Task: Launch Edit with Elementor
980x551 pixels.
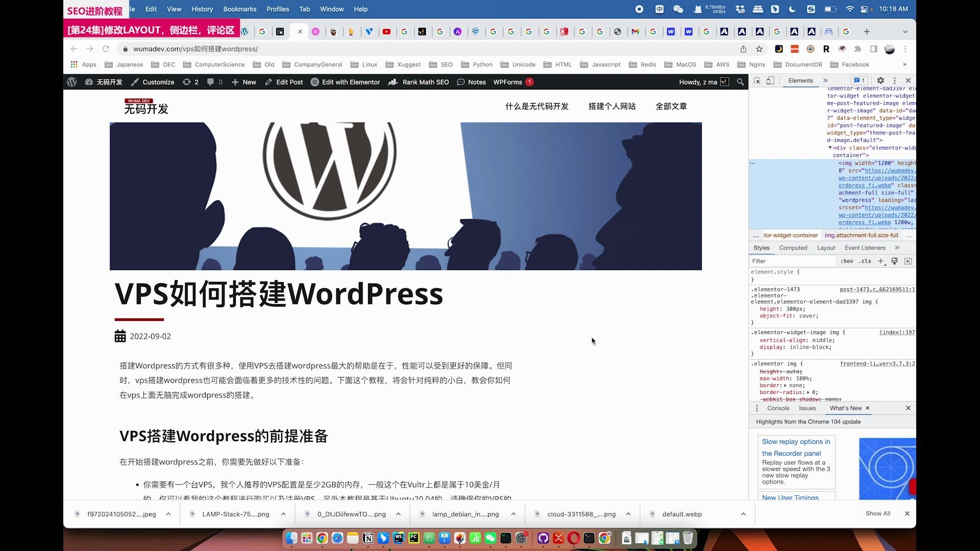Action: (x=346, y=82)
